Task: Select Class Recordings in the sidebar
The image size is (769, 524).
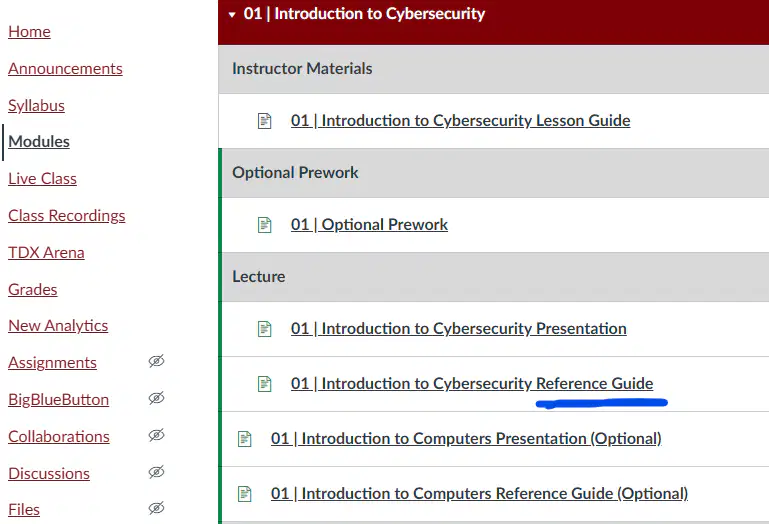Action: 67,216
